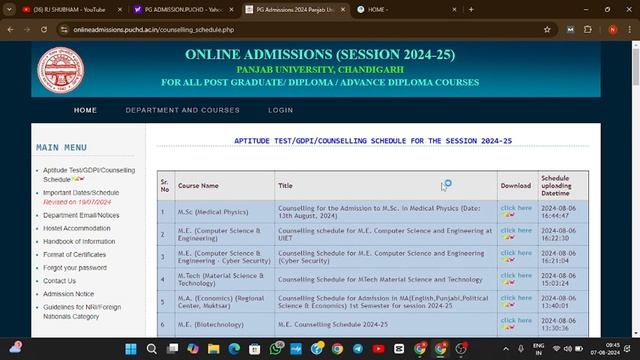Screen dimensions: 640x360
Task: Open the LOGIN menu item
Action: [280, 110]
